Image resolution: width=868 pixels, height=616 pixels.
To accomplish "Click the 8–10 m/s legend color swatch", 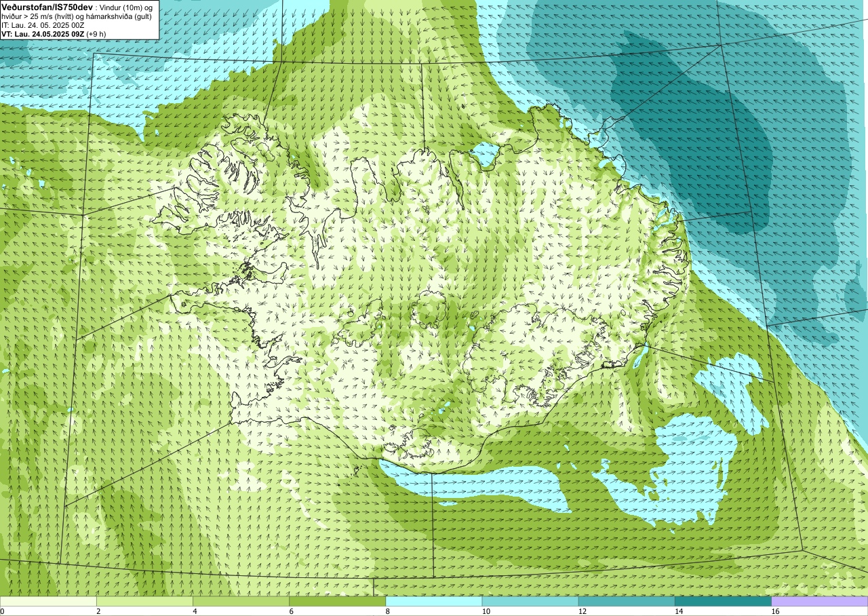I will pyautogui.click(x=434, y=601).
